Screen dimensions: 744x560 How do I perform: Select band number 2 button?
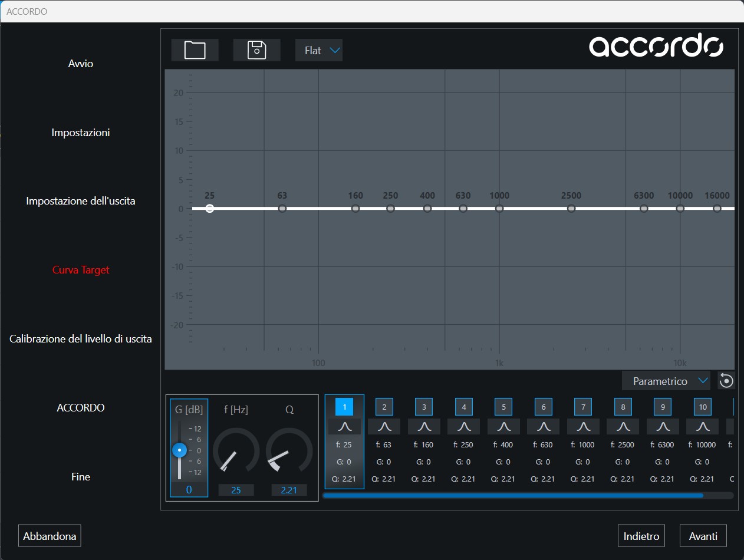384,407
